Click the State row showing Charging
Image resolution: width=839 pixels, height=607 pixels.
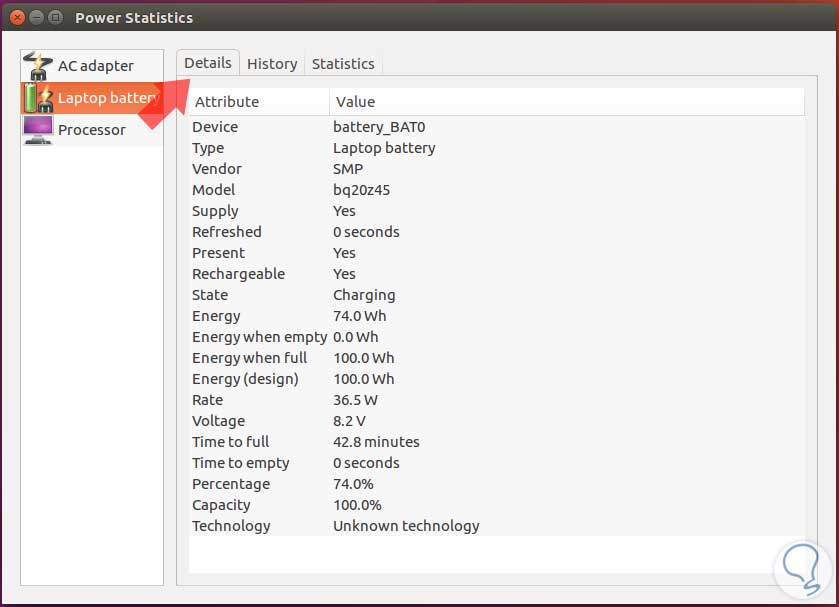click(x=300, y=295)
